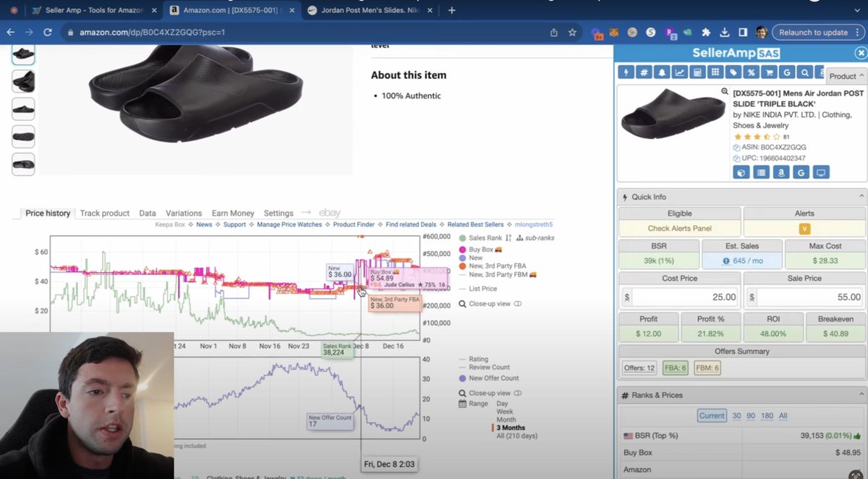Image resolution: width=868 pixels, height=479 pixels.
Task: Open the Variations tab
Action: point(184,213)
